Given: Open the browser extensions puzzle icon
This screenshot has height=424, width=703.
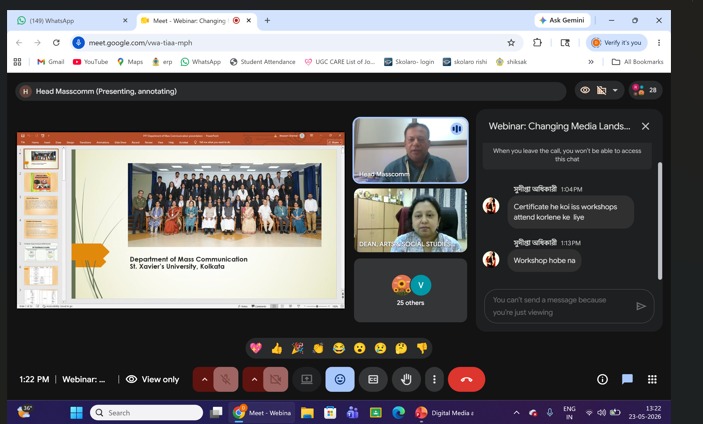Looking at the screenshot, I should click(x=537, y=43).
